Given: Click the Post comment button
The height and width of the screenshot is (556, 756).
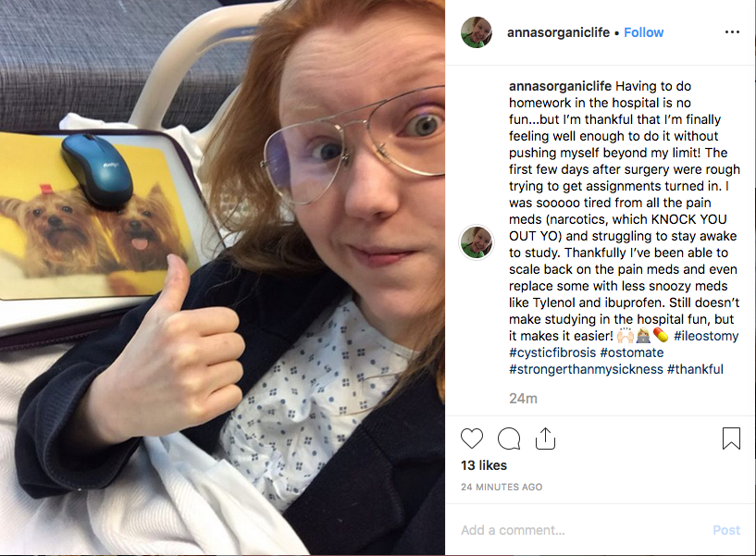Looking at the screenshot, I should click(x=726, y=530).
